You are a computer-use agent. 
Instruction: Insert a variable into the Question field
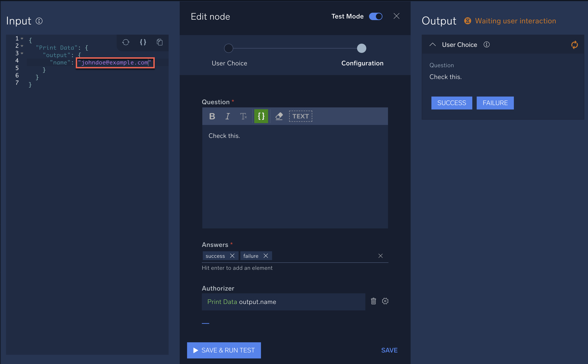[261, 116]
